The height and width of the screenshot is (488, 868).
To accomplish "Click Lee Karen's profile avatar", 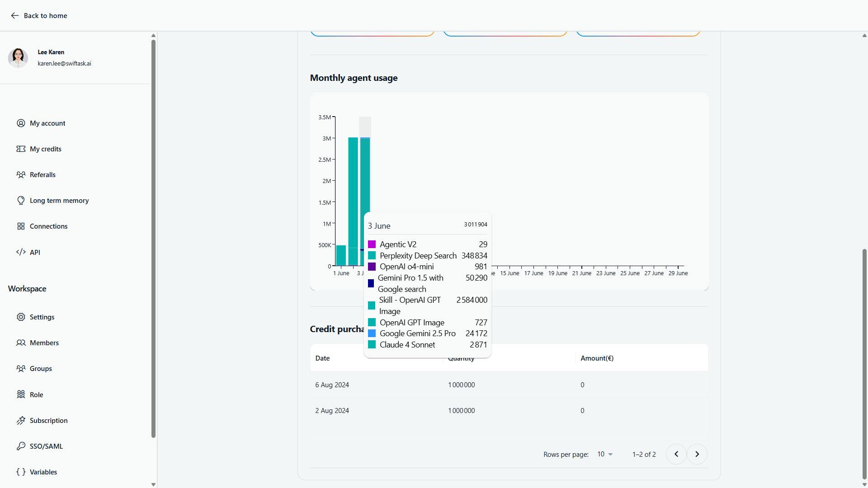I will point(18,58).
